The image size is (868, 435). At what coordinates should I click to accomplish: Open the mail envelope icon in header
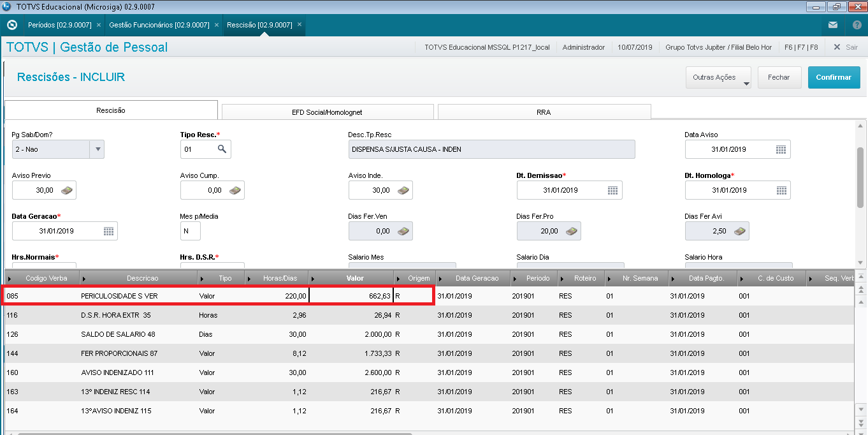coord(833,25)
